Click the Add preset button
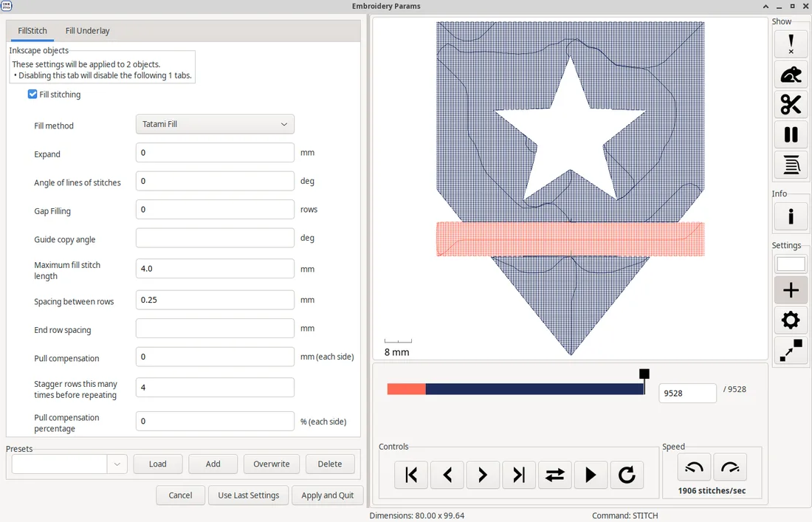Viewport: 812px width, 522px height. 213,464
